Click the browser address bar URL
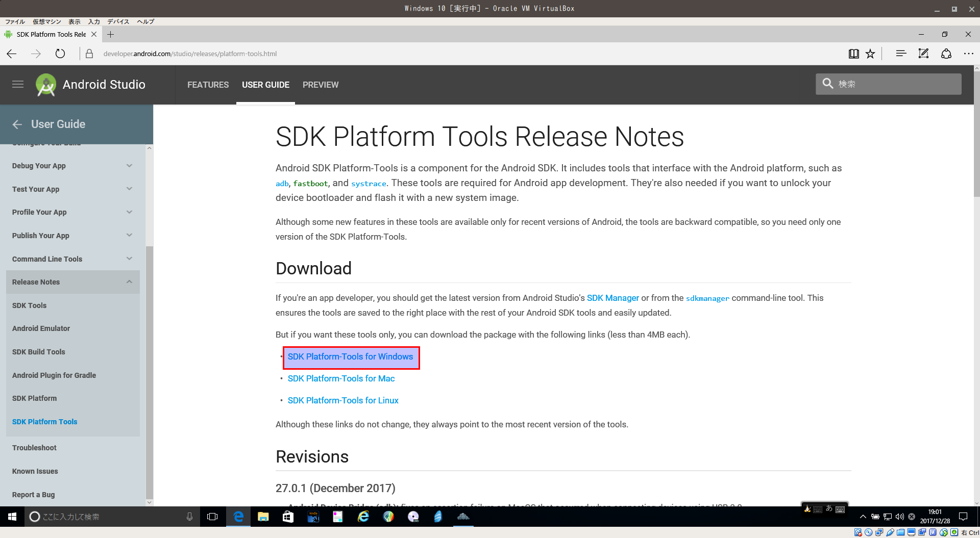 pos(190,54)
